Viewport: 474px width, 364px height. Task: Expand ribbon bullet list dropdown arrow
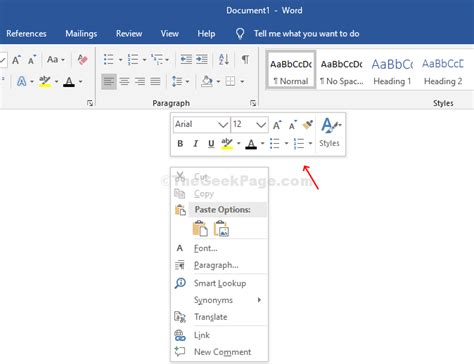121,60
